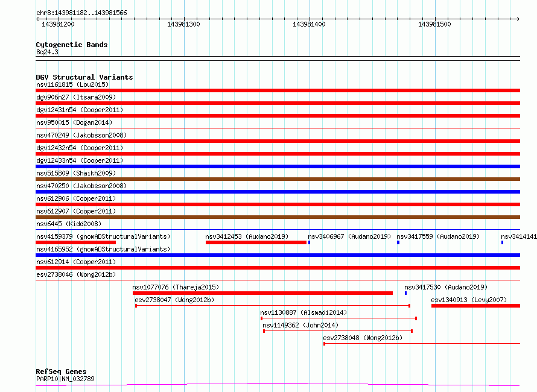Click the RefSeq Genes track title
537x392 pixels.
click(61, 371)
